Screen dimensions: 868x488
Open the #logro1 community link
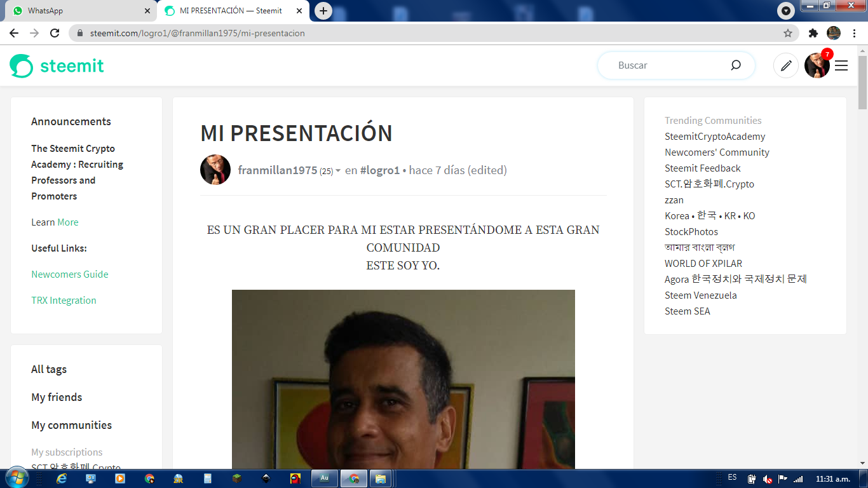point(380,170)
